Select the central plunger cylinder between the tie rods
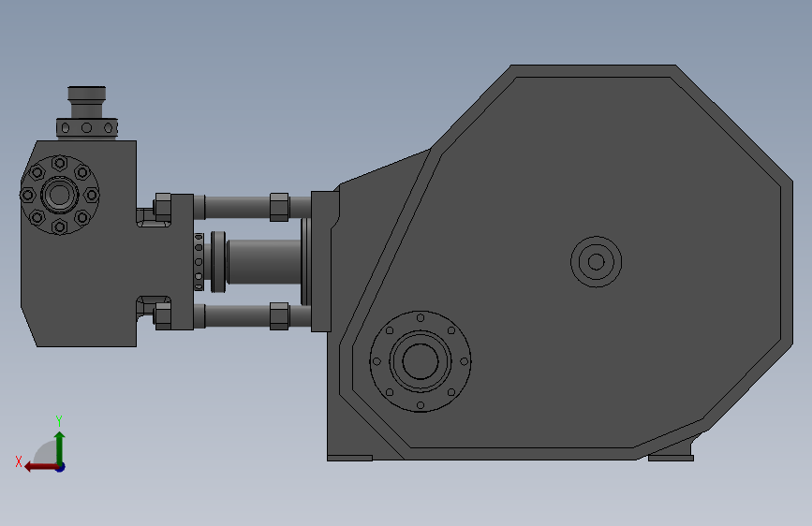The height and width of the screenshot is (526, 812). [x=264, y=261]
